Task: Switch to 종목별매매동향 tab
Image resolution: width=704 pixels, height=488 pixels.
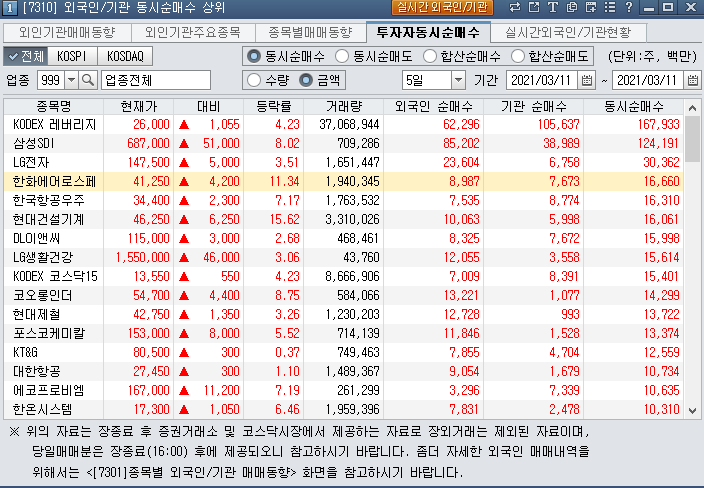Action: click(311, 32)
